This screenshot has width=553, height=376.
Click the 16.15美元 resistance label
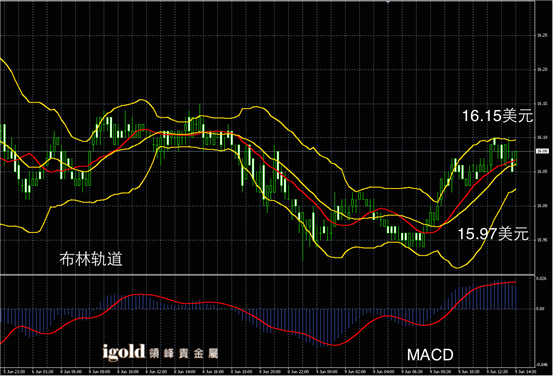[x=497, y=116]
